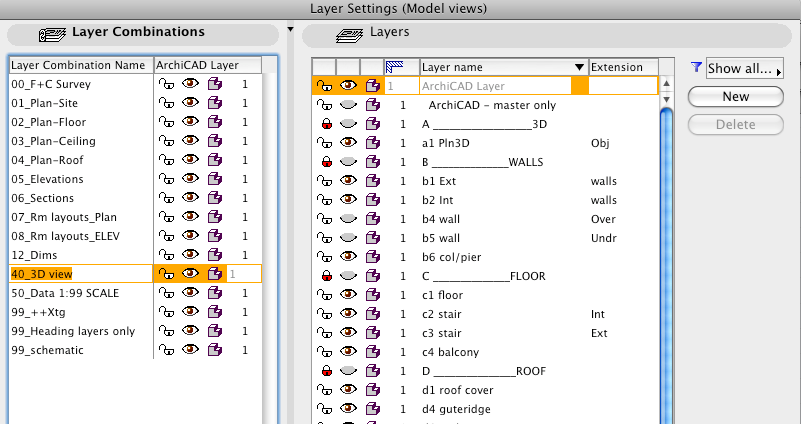The image size is (801, 424).
Task: Show the ArchiCAD - master only layer
Action: pyautogui.click(x=348, y=105)
